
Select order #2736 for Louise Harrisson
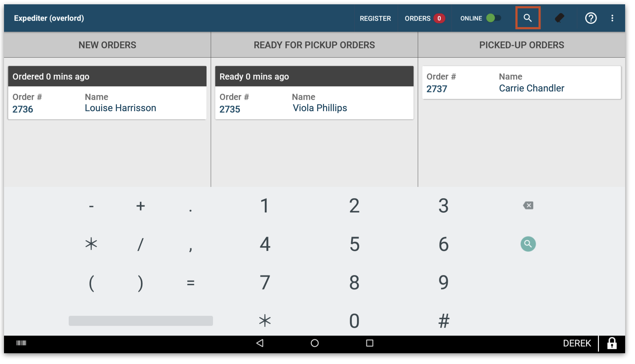point(107,103)
